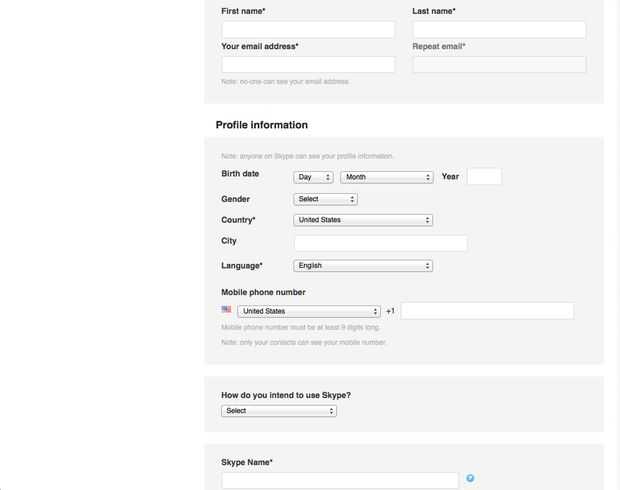The image size is (620, 490).
Task: Open the mobile phone country code dropdown
Action: click(309, 311)
